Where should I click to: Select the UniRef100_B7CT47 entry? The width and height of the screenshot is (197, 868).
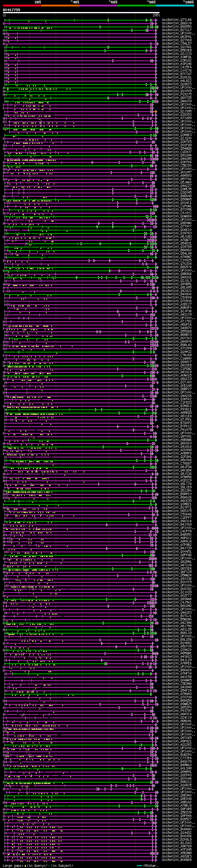coord(176,74)
